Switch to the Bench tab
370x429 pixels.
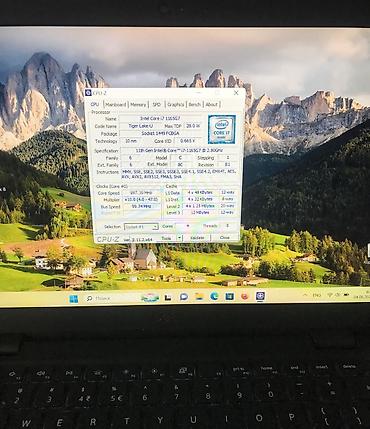(194, 104)
